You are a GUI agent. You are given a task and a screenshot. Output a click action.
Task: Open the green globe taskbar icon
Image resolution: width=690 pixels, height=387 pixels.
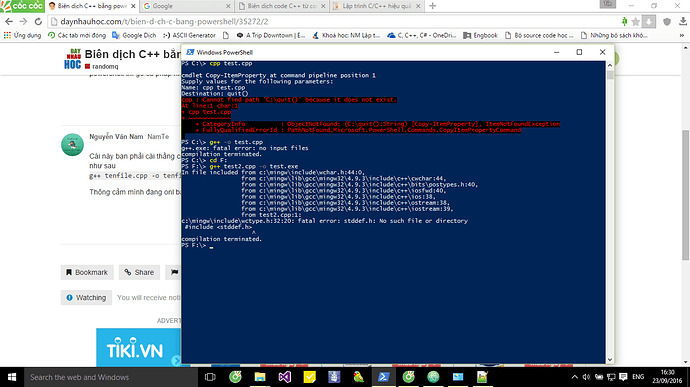[433, 377]
